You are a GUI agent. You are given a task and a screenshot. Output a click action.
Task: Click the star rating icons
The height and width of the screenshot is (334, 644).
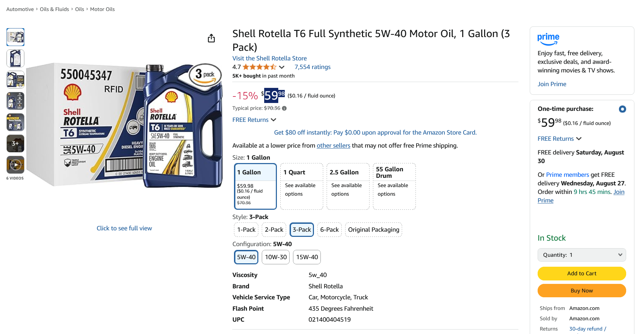[259, 67]
